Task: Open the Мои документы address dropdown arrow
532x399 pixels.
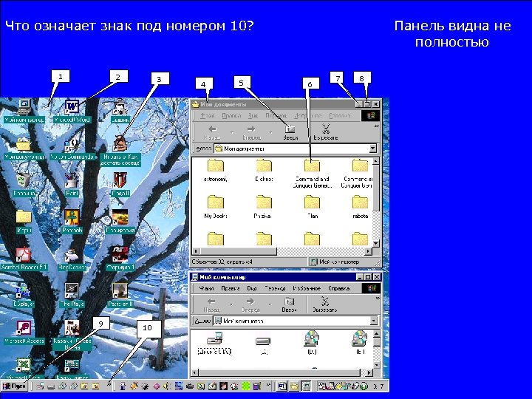Action: [372, 149]
